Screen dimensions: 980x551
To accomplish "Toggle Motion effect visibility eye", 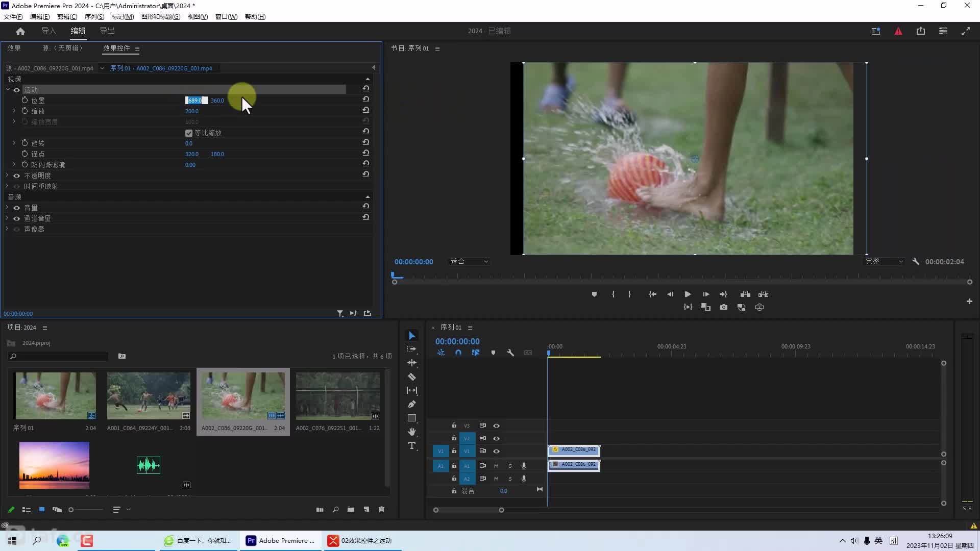I will pyautogui.click(x=17, y=90).
